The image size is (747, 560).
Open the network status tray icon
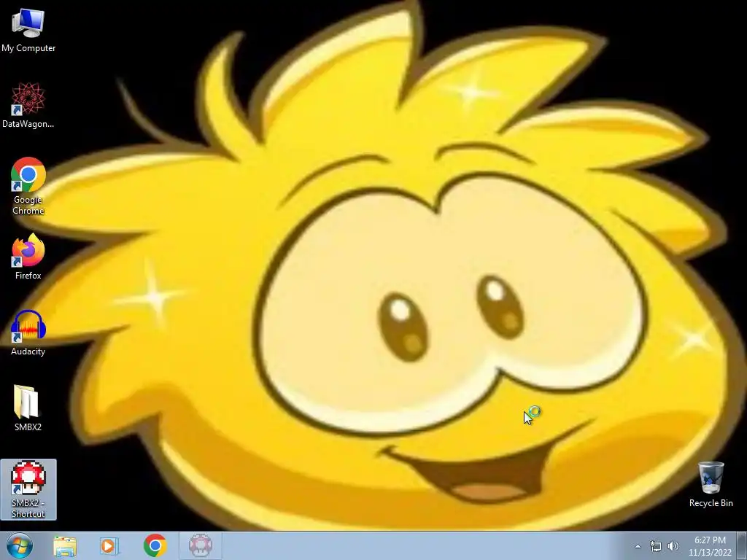[x=656, y=546]
